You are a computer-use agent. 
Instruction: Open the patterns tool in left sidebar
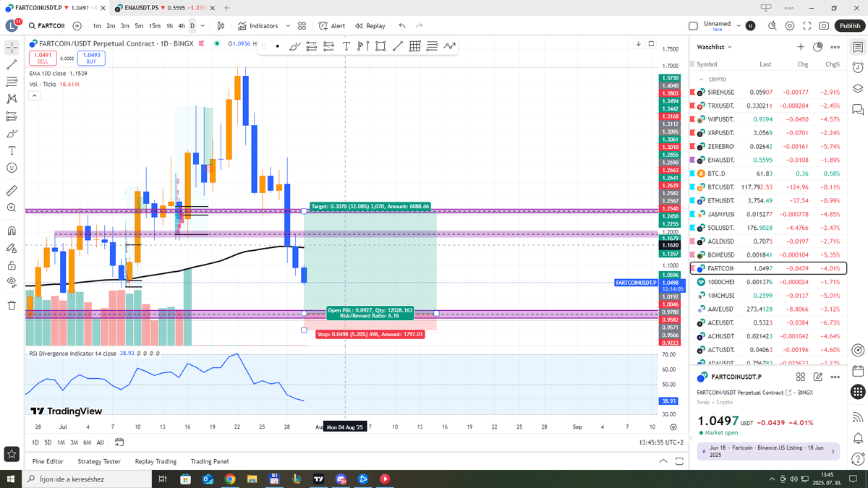coord(12,99)
